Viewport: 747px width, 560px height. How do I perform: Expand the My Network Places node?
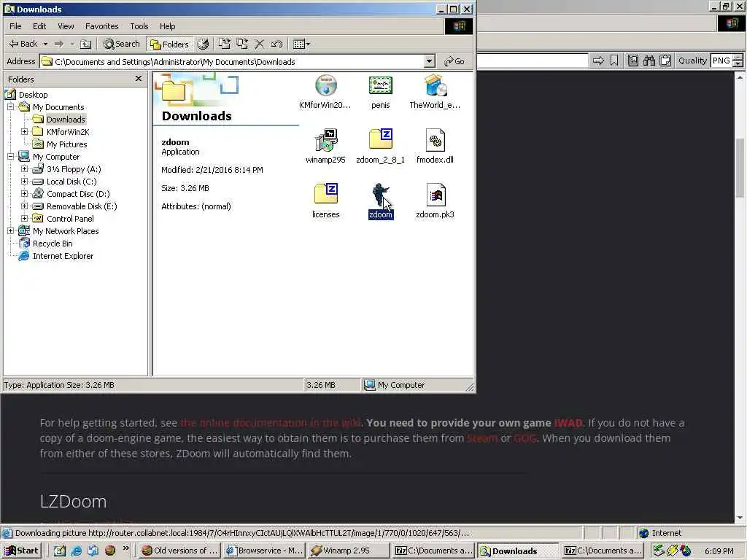pyautogui.click(x=10, y=231)
